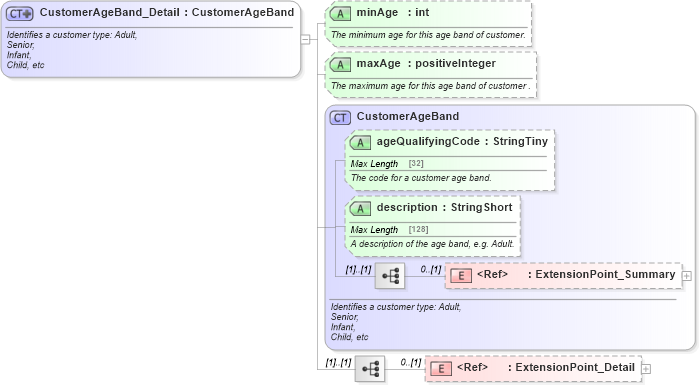The width and height of the screenshot is (699, 386).
Task: Collapse the CustomerAgeBand_Detail node
Action: point(305,39)
